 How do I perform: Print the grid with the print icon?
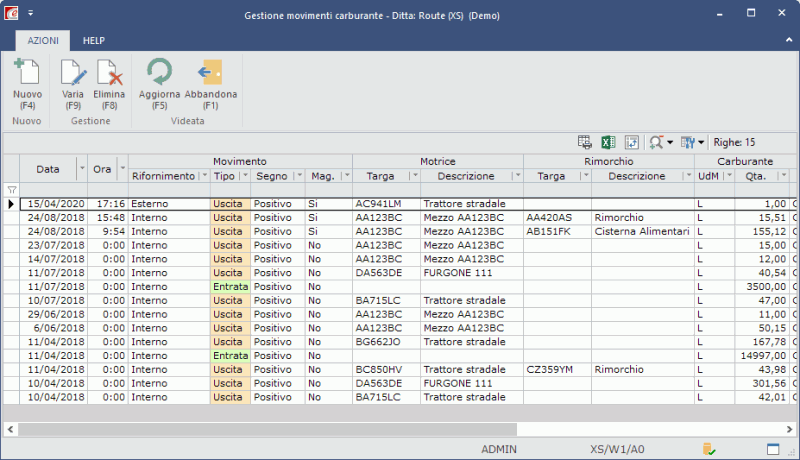click(x=585, y=142)
